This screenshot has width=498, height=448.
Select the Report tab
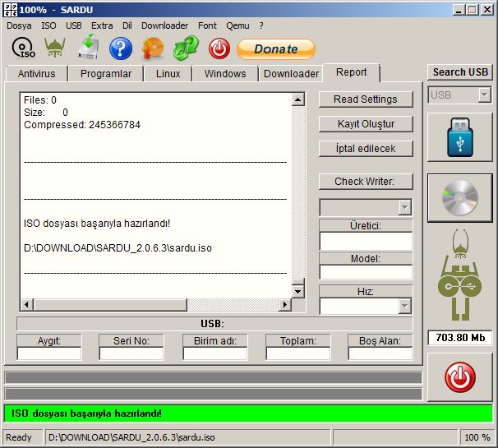pyautogui.click(x=351, y=72)
